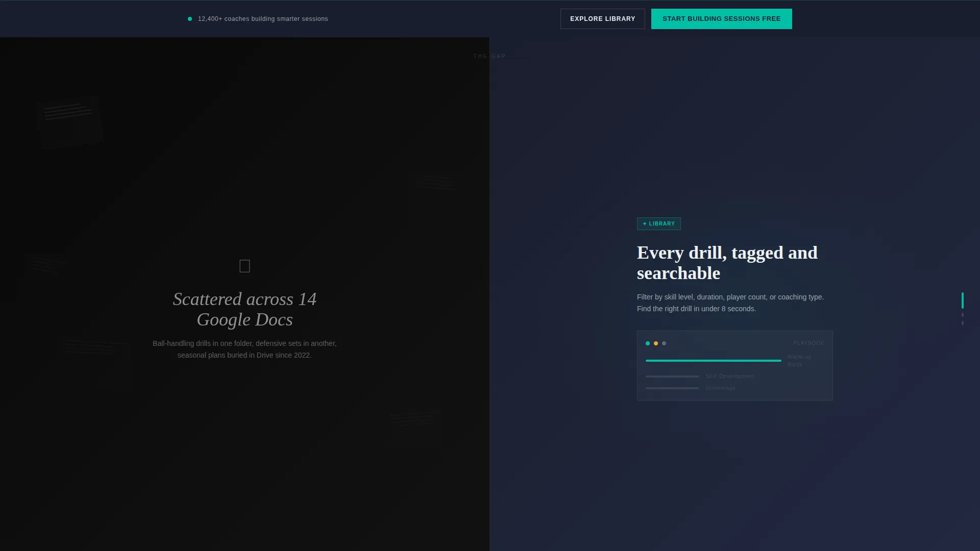This screenshot has height=551, width=980.
Task: Jump to the second section indicator dot
Action: coord(963,315)
